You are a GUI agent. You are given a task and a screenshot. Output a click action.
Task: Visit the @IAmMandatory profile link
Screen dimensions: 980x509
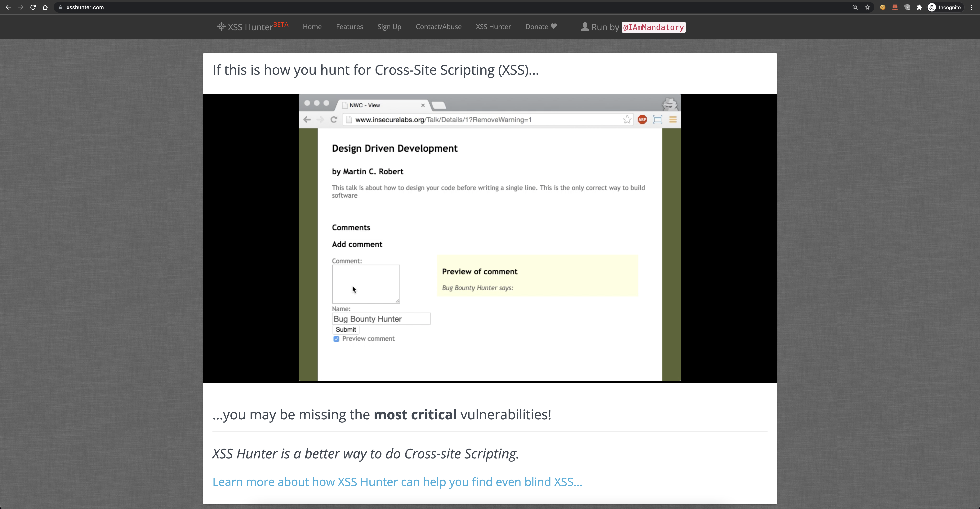654,27
